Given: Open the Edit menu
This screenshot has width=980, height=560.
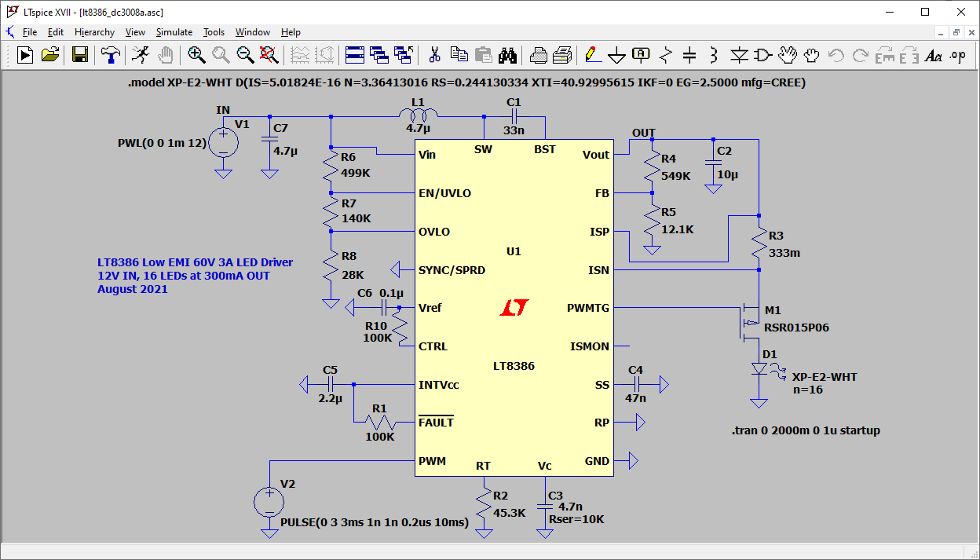Looking at the screenshot, I should click(x=56, y=32).
